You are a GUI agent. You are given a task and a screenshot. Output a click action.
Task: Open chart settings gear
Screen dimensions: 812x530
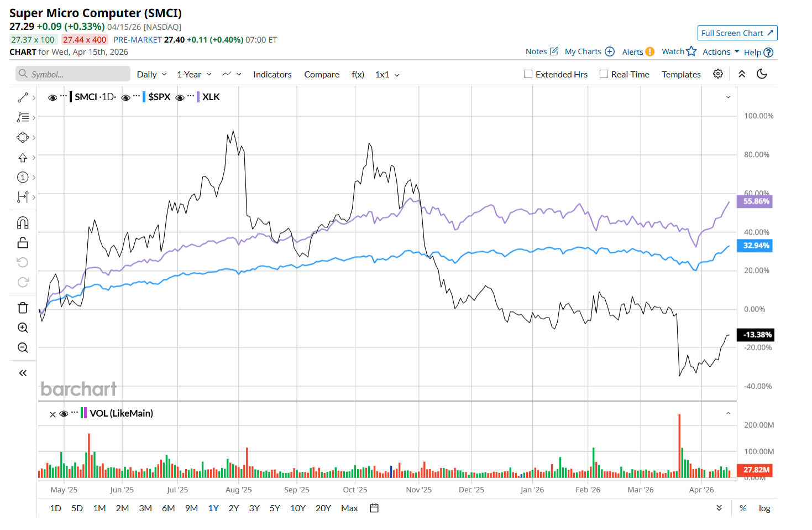718,74
